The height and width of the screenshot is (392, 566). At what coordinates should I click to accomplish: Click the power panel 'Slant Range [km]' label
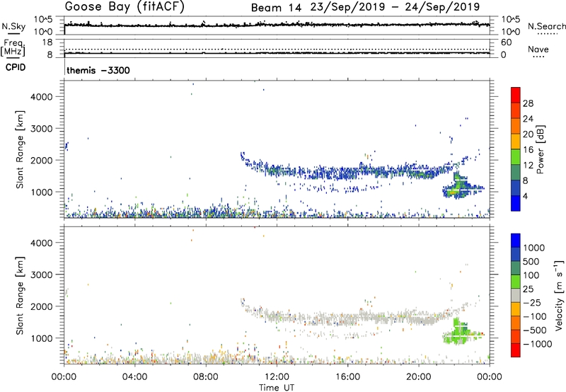[20, 149]
